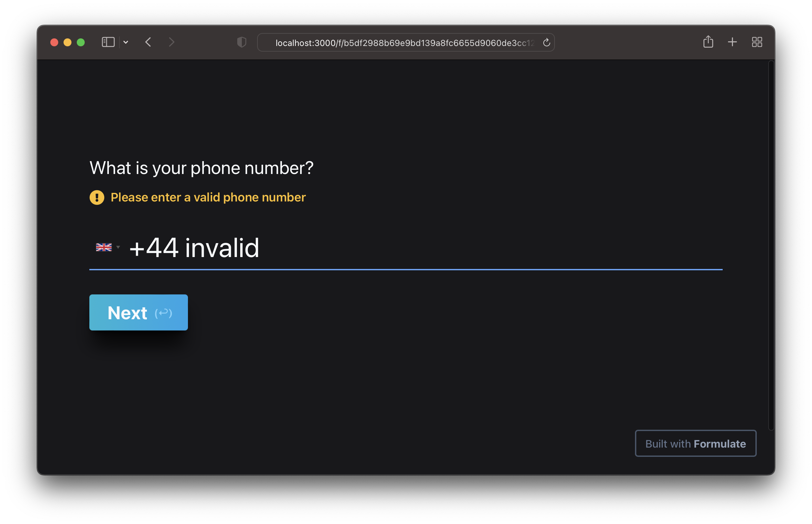Viewport: 812px width, 524px height.
Task: Click into the phone number field
Action: (408, 248)
